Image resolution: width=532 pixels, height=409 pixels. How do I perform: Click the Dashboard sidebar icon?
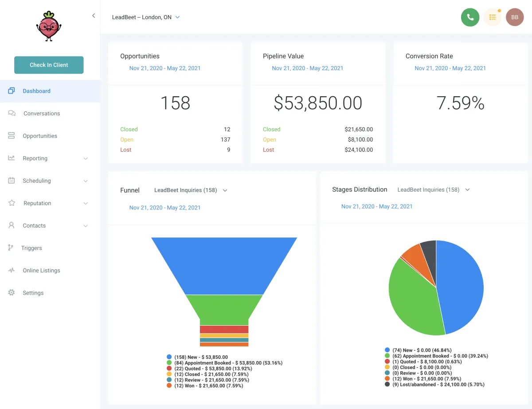coord(12,91)
